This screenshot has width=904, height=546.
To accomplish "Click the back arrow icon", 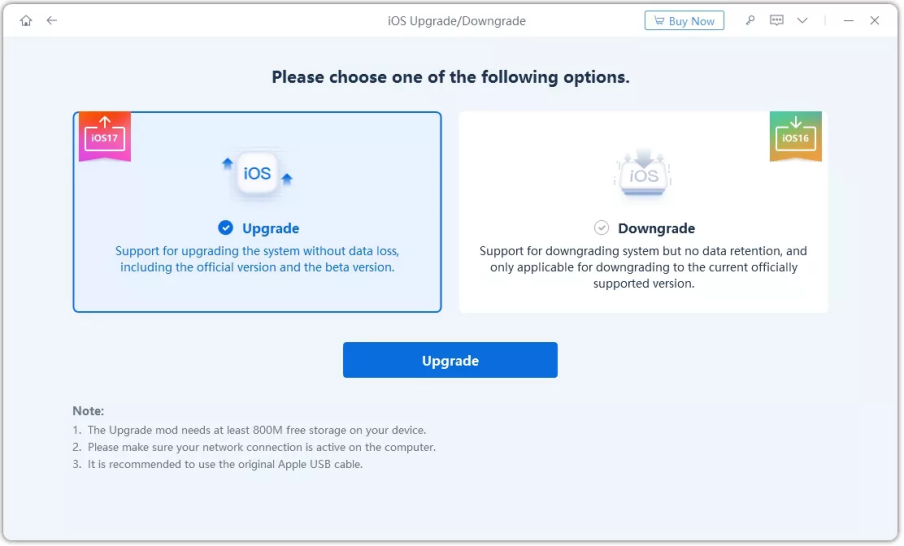I will [x=52, y=21].
